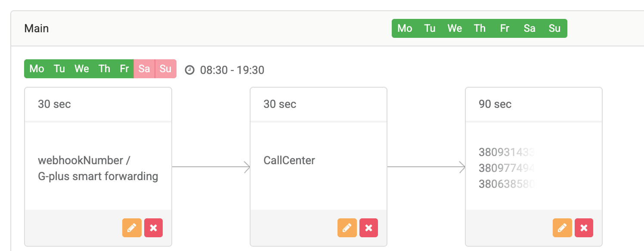The width and height of the screenshot is (644, 251).
Task: Edit the phone numbers step
Action: [x=562, y=228]
